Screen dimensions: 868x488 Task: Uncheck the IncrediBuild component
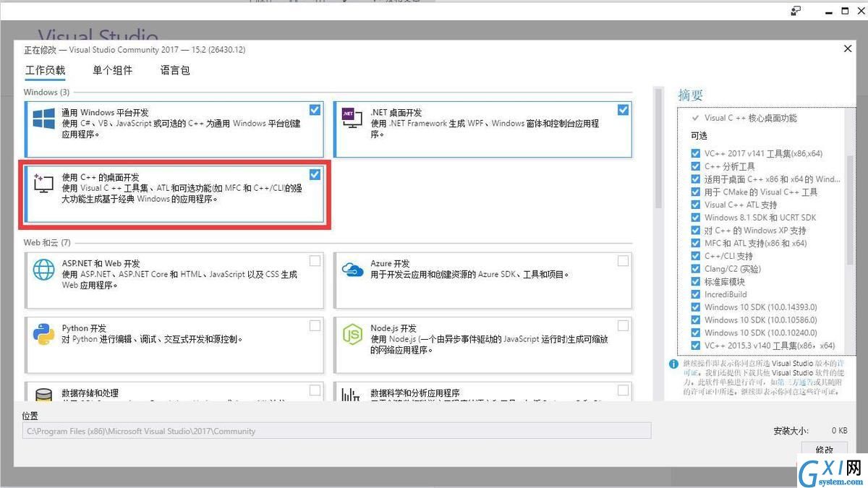[x=696, y=294]
